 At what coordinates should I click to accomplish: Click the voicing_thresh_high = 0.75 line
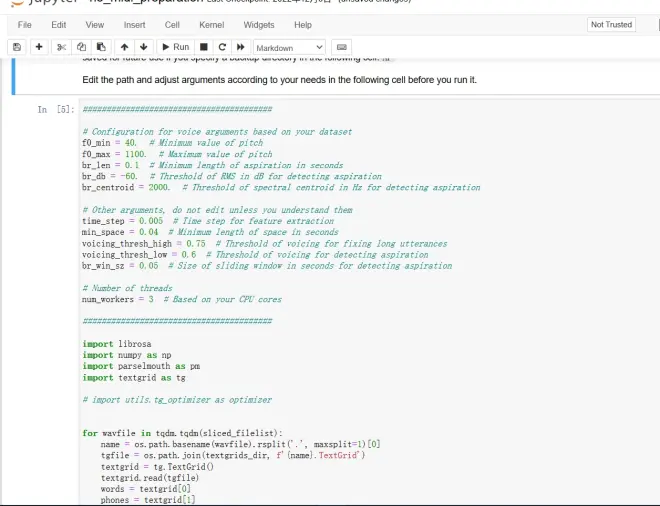[x=265, y=243]
